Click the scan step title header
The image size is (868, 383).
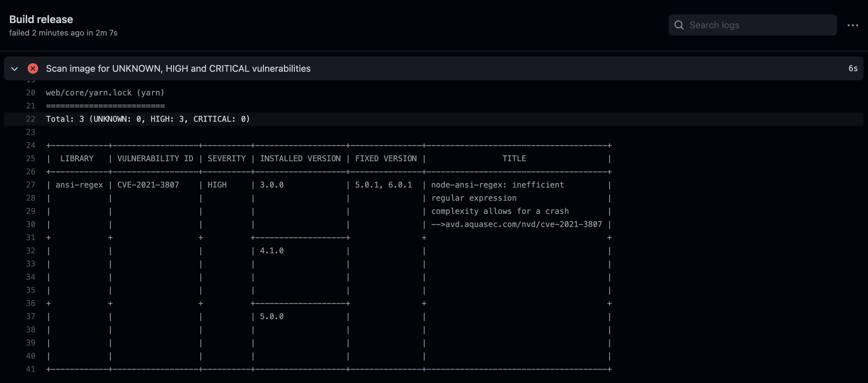178,68
